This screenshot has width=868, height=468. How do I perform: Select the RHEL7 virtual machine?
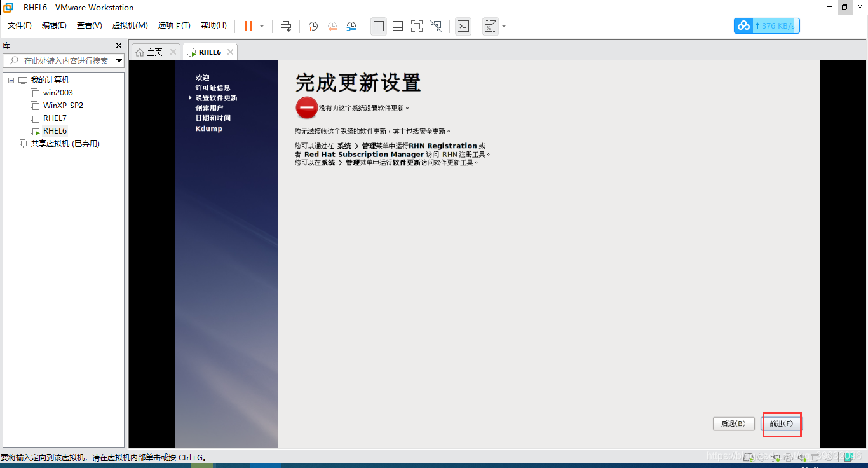click(55, 118)
